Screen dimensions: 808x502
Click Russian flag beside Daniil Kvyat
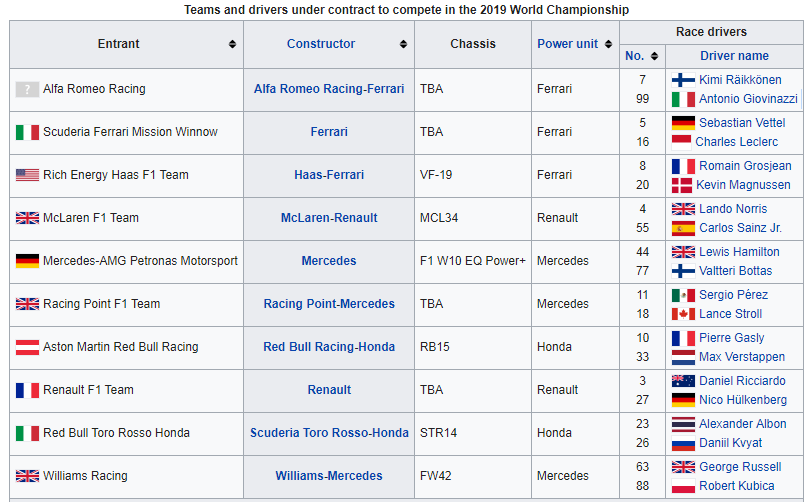pyautogui.click(x=683, y=443)
